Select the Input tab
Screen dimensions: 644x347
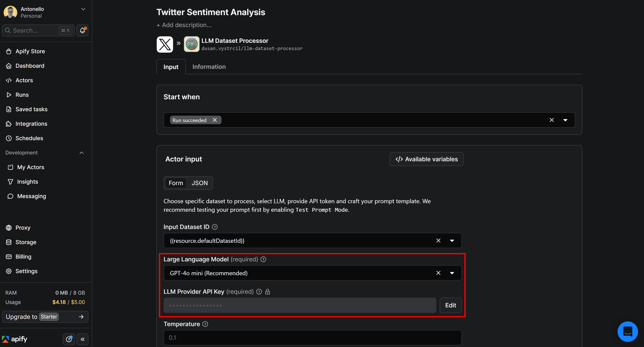point(171,67)
